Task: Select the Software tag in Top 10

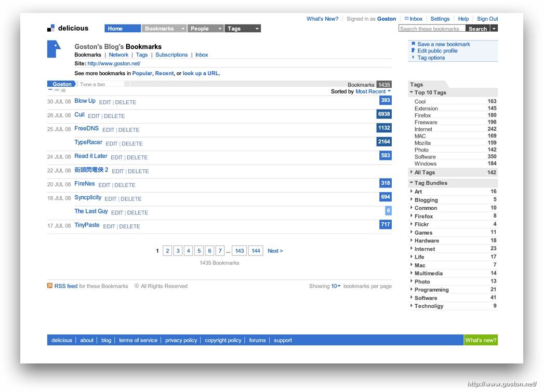Action: (x=425, y=157)
